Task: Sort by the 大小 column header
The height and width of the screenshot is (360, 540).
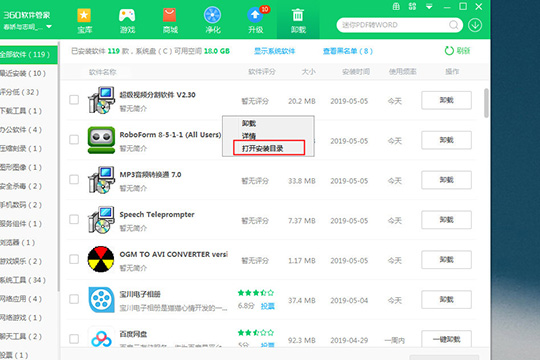Action: click(308, 72)
